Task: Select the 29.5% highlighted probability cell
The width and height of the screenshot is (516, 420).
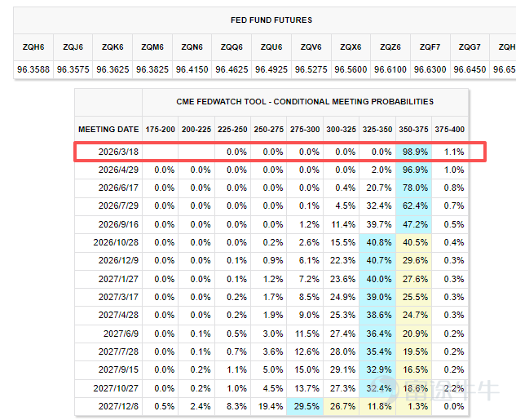Action: (305, 406)
